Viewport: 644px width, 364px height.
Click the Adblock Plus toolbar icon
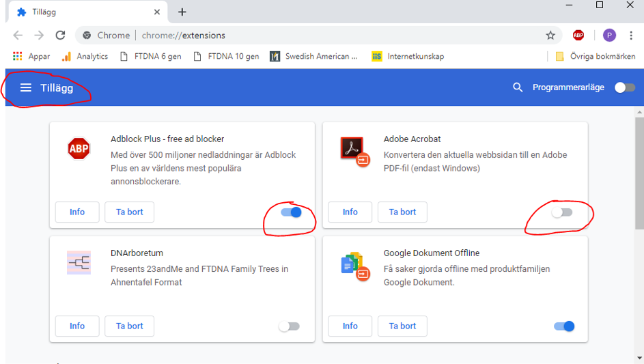[578, 36]
